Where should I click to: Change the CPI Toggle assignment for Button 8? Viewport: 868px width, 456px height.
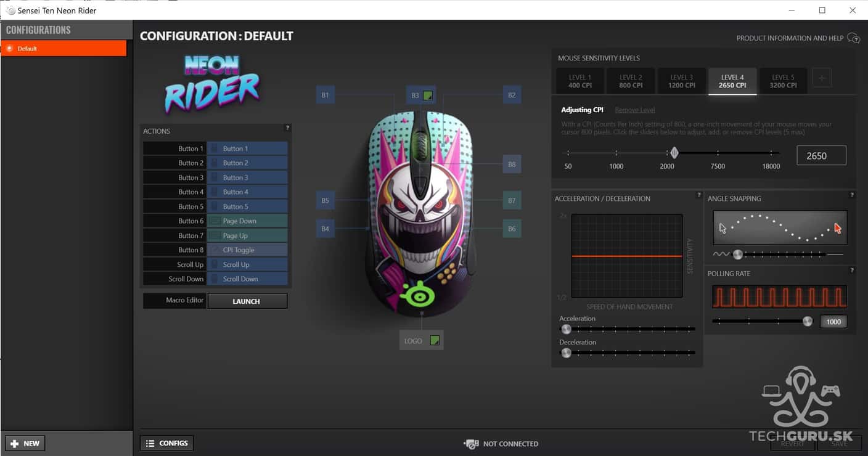pos(247,250)
